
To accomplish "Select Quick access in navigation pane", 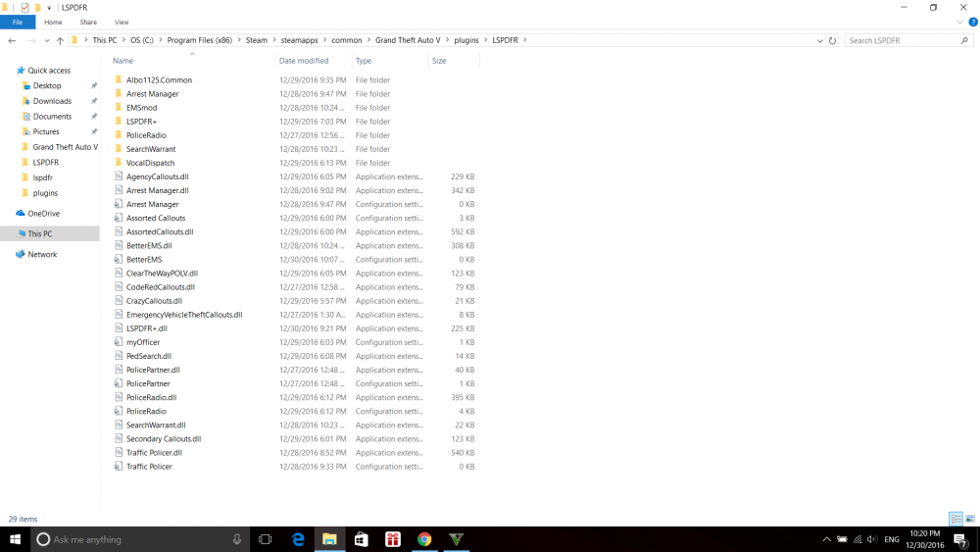I will coord(49,71).
